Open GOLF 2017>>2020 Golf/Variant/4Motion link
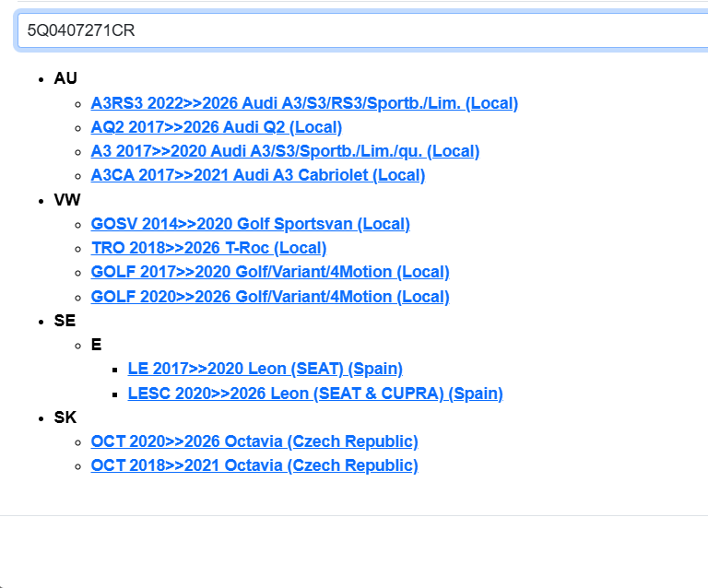This screenshot has height=588, width=708. 269,272
